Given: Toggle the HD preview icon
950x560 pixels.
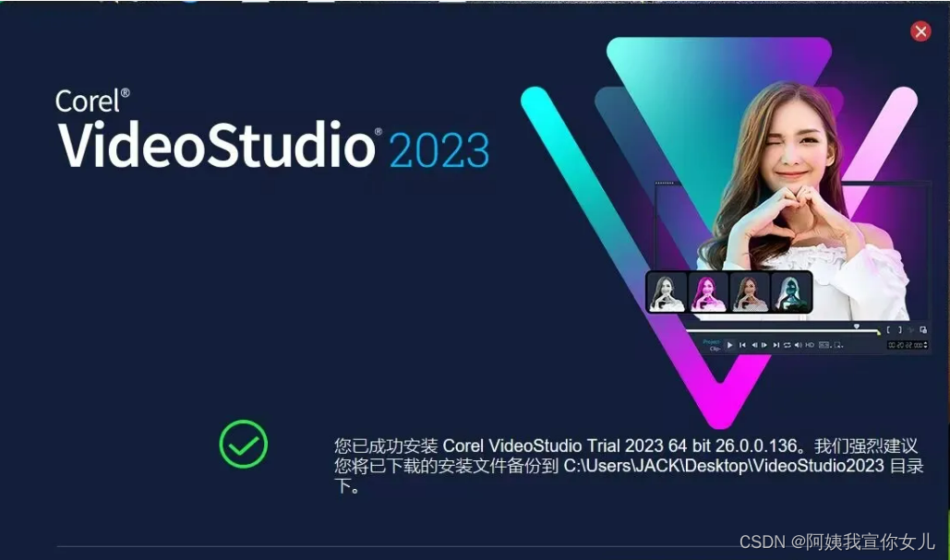Looking at the screenshot, I should tap(810, 345).
